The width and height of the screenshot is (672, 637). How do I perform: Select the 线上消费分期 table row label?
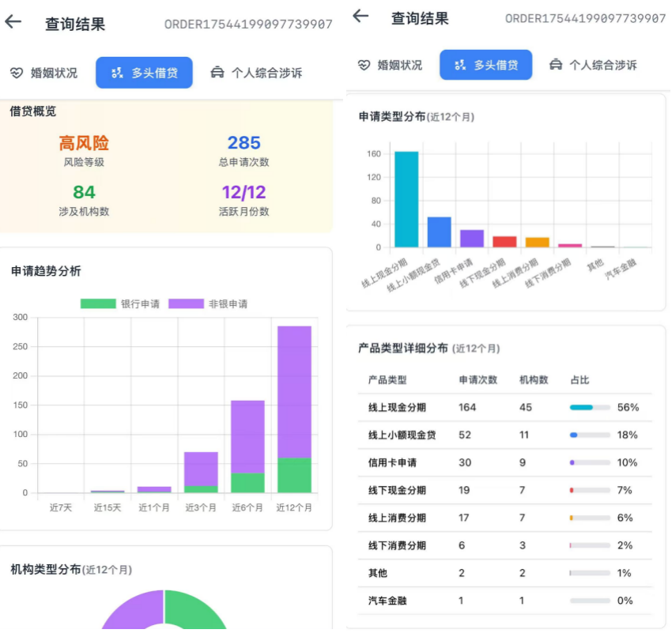[x=398, y=518]
